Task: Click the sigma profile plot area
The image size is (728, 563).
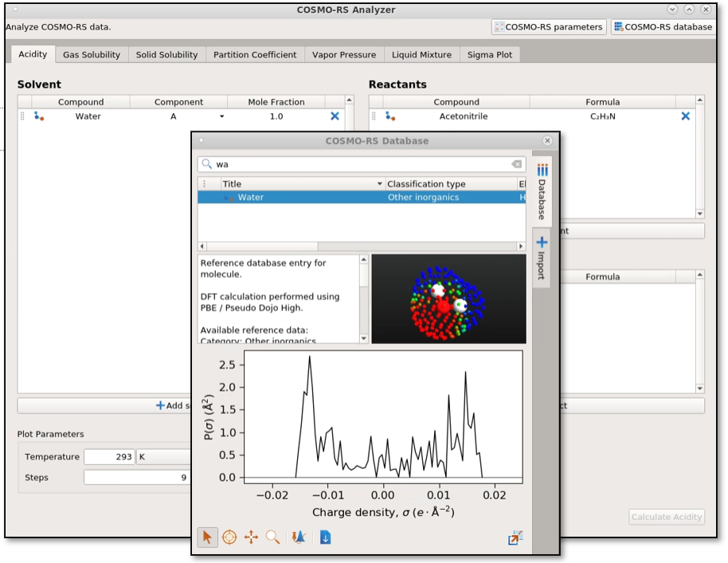Action: point(383,416)
